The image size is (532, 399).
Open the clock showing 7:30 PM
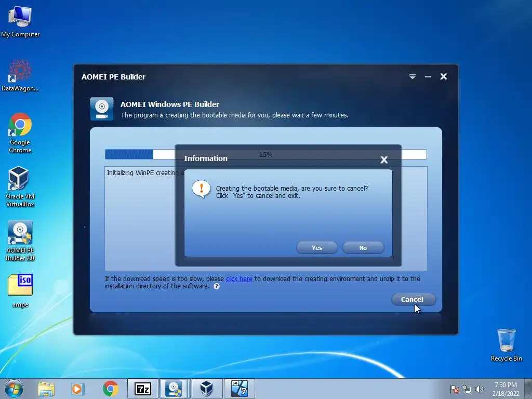click(506, 389)
